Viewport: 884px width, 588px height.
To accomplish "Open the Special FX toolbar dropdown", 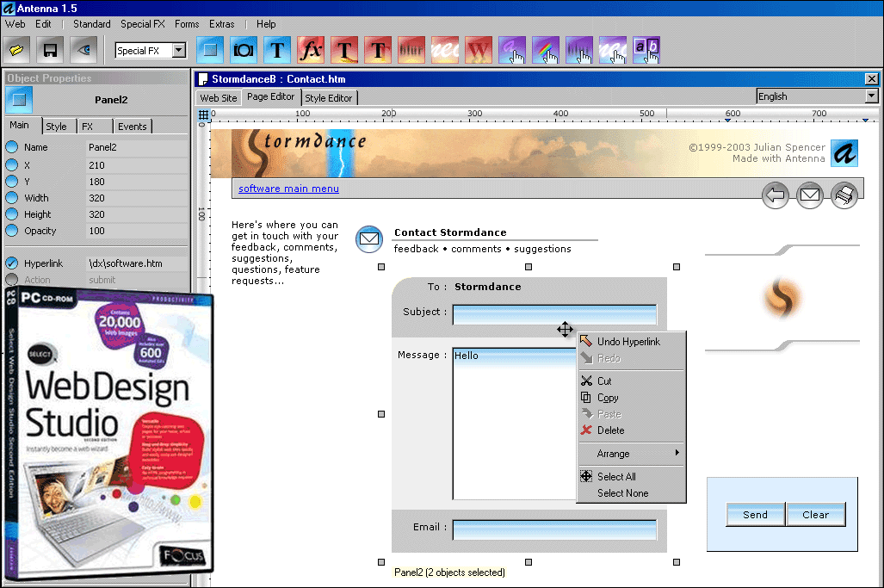I will 179,50.
